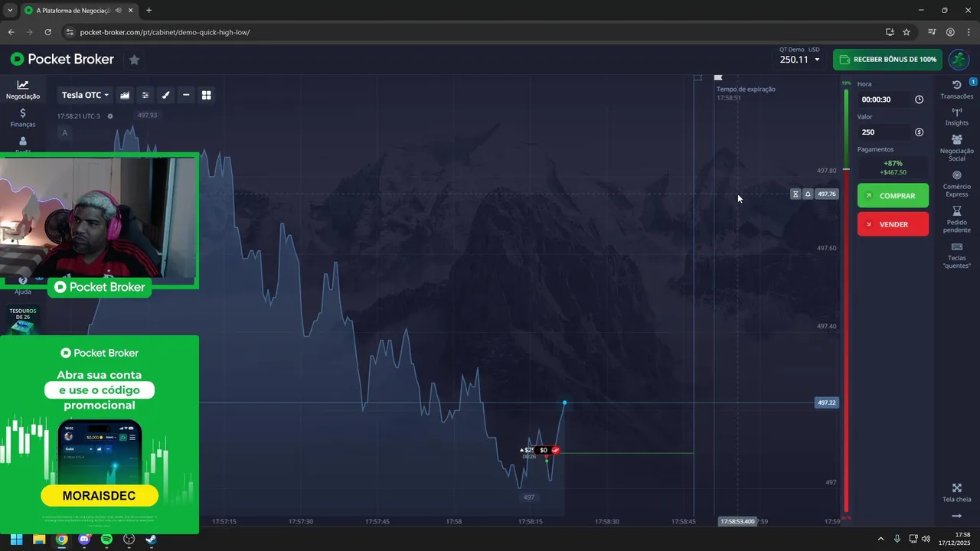The width and height of the screenshot is (980, 551).
Task: Click the open trade $0 marker
Action: coord(544,450)
